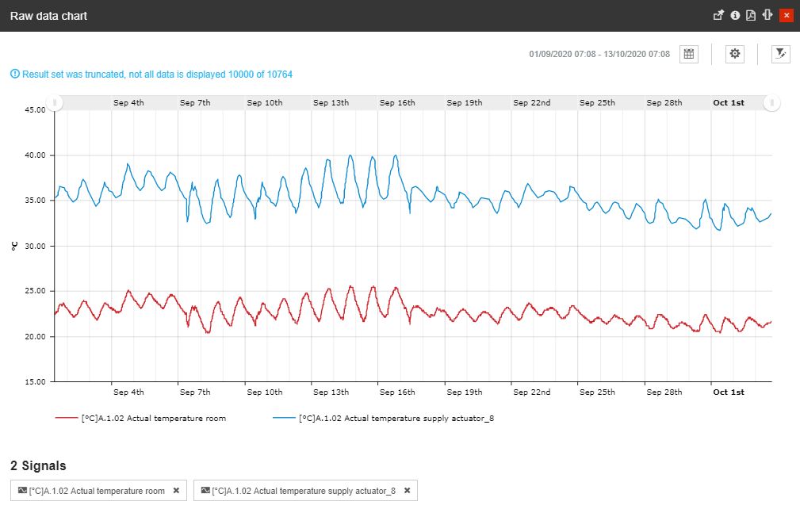Open the chart info icon
800x532 pixels.
pyautogui.click(x=735, y=15)
